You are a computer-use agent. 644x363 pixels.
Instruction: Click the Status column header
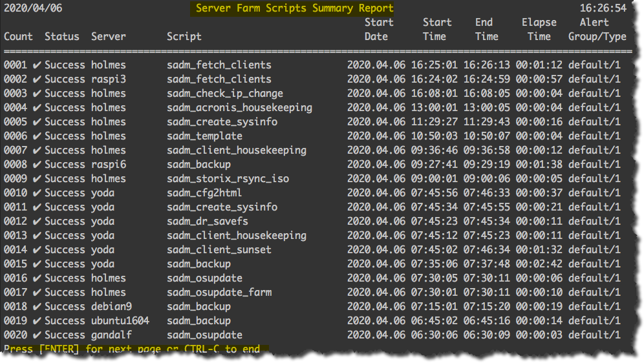(61, 37)
